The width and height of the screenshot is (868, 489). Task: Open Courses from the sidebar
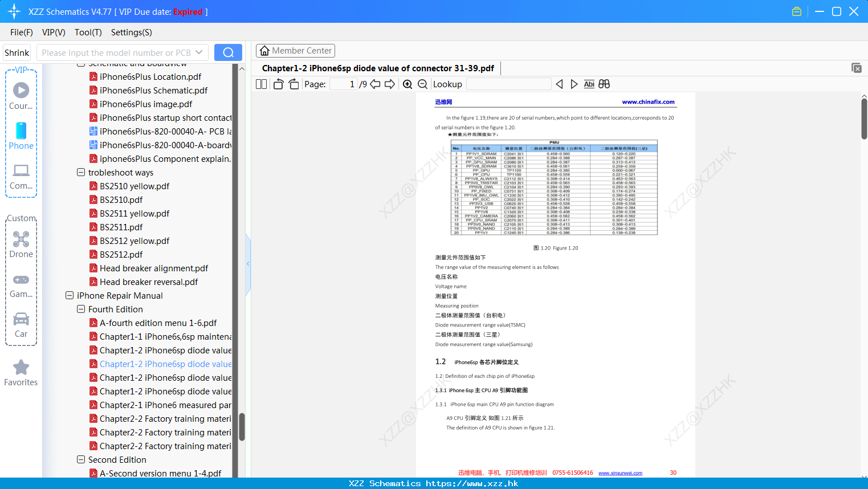click(x=21, y=96)
